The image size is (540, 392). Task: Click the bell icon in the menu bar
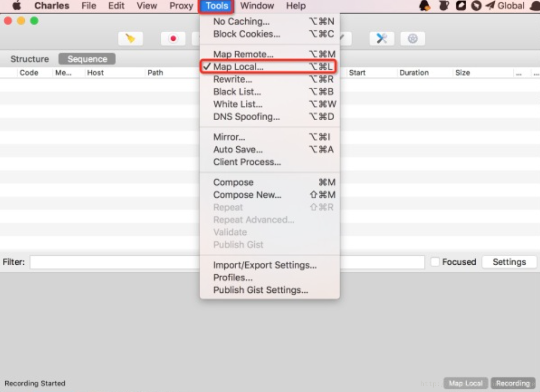pos(424,6)
